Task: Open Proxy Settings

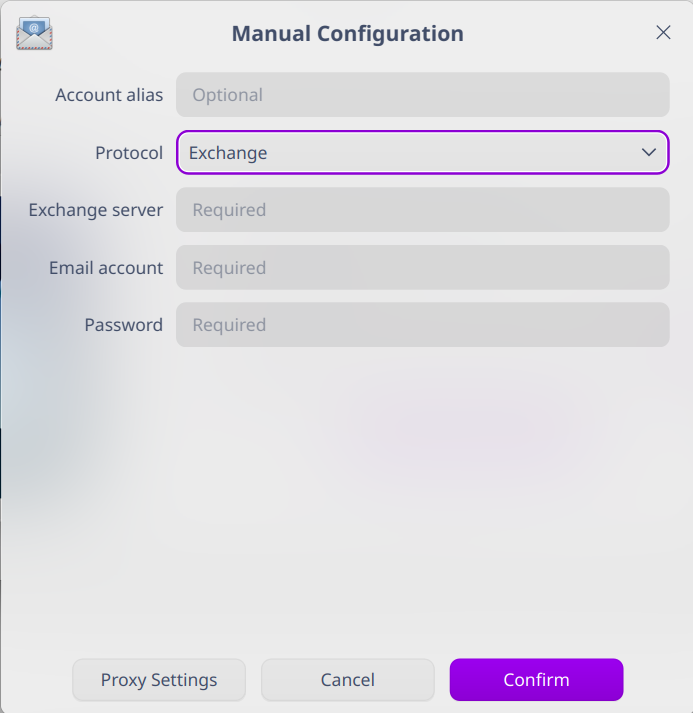Action: pos(159,680)
